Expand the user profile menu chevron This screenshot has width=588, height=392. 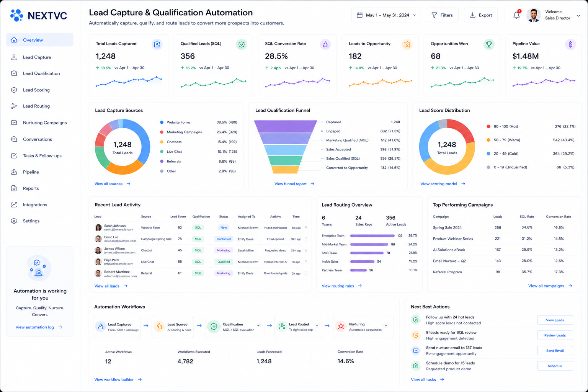pos(578,16)
